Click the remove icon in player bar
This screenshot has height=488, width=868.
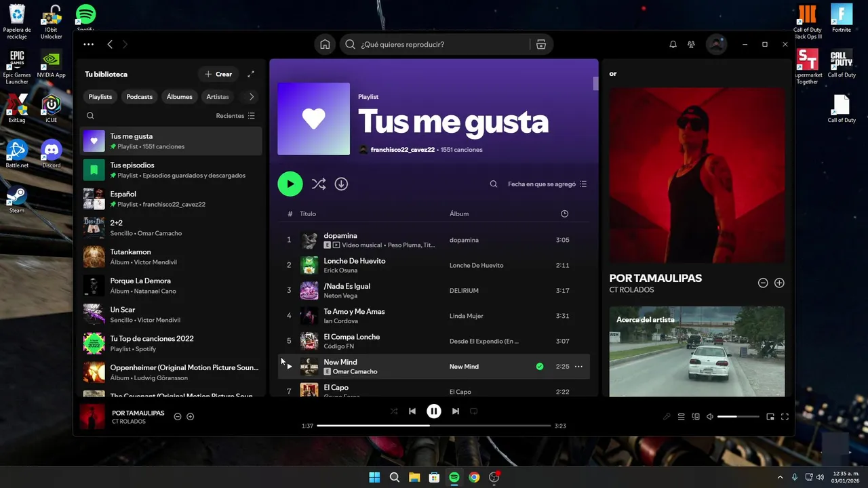(178, 416)
